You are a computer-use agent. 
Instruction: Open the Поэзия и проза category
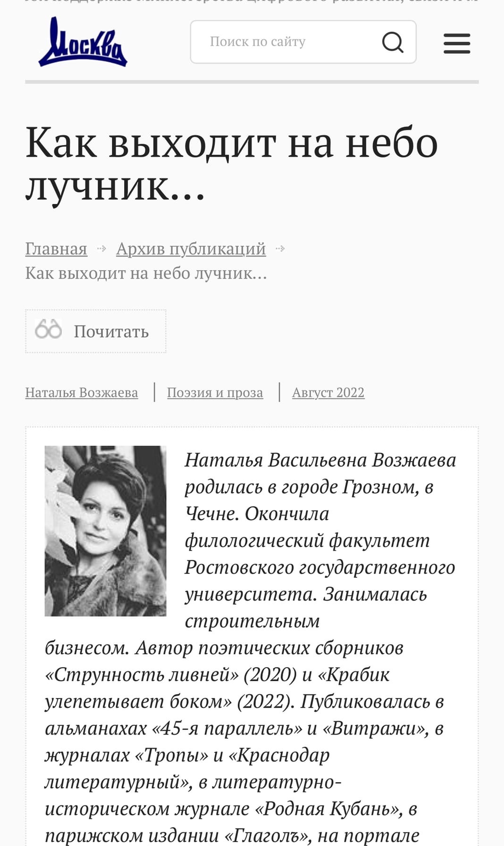pos(215,392)
